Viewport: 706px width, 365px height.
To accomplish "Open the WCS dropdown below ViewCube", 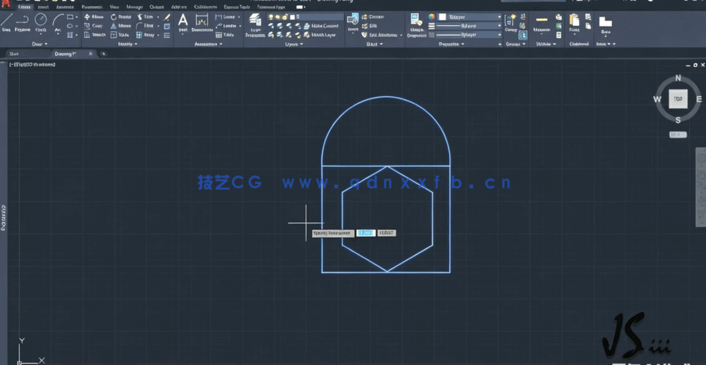I will pos(678,135).
